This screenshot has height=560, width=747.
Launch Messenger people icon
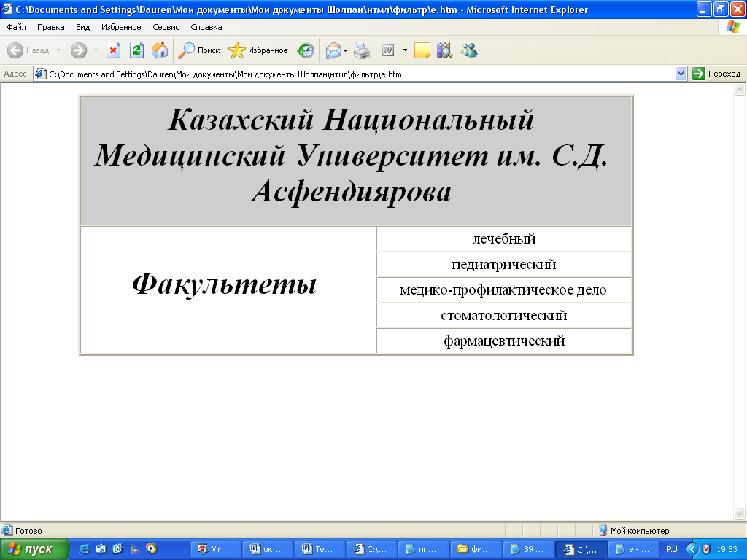click(469, 50)
